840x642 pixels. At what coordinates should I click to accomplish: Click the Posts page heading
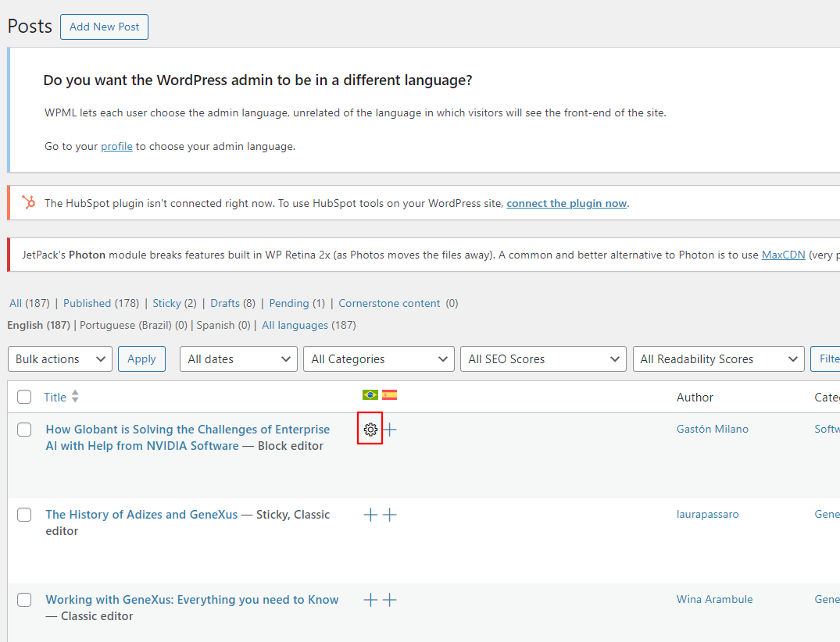pos(30,27)
